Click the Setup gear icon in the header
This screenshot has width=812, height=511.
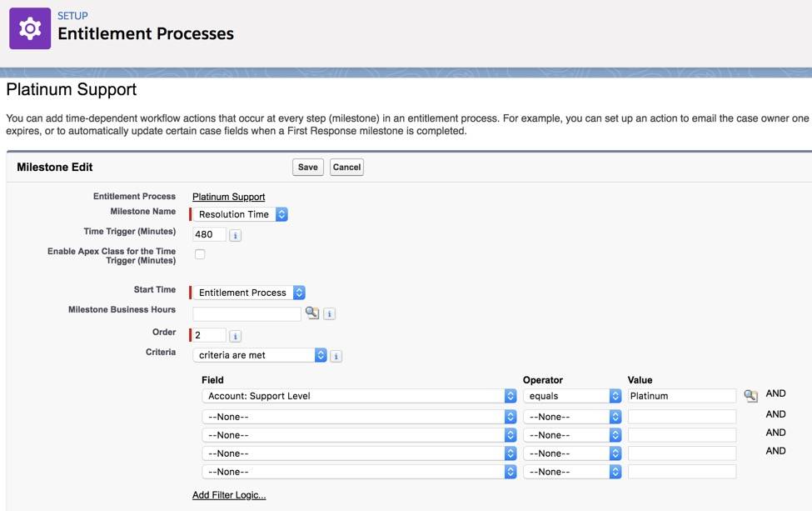coord(28,30)
